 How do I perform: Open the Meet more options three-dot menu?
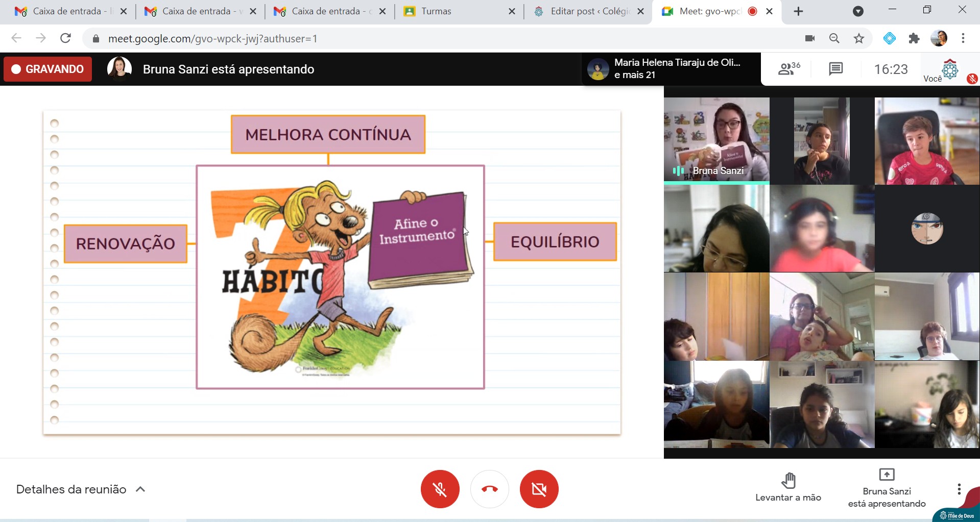tap(959, 489)
